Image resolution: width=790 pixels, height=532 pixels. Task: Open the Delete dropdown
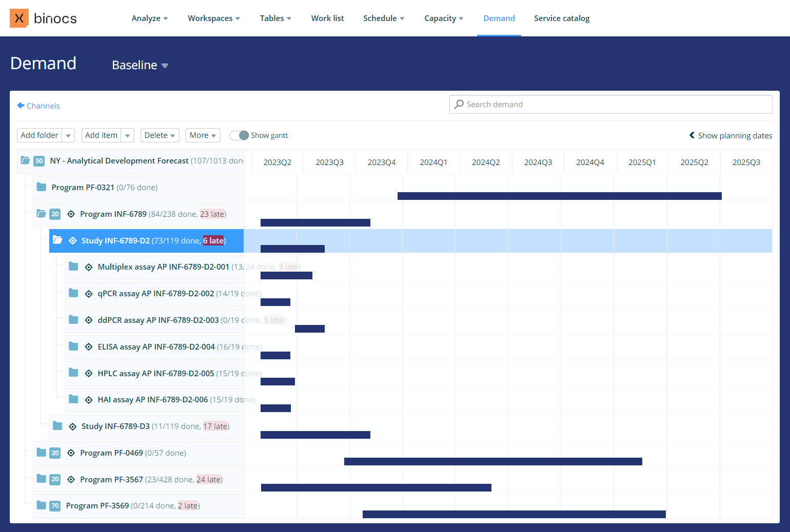pos(160,135)
